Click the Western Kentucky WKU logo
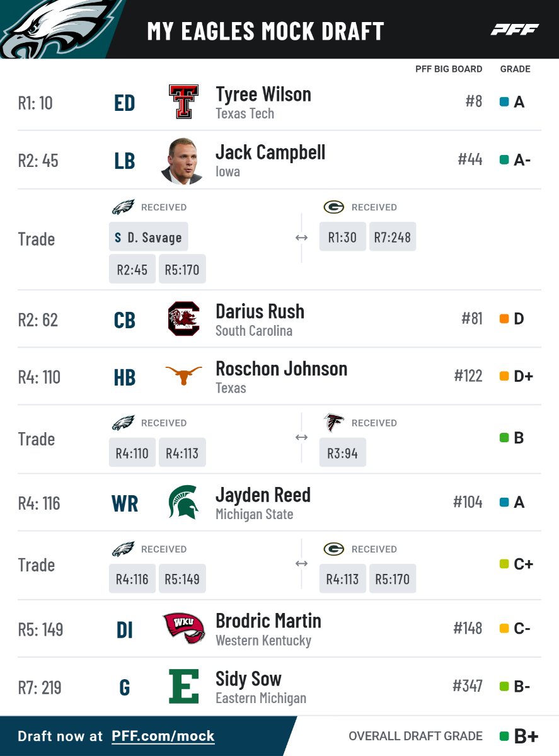The width and height of the screenshot is (559, 756). (183, 628)
